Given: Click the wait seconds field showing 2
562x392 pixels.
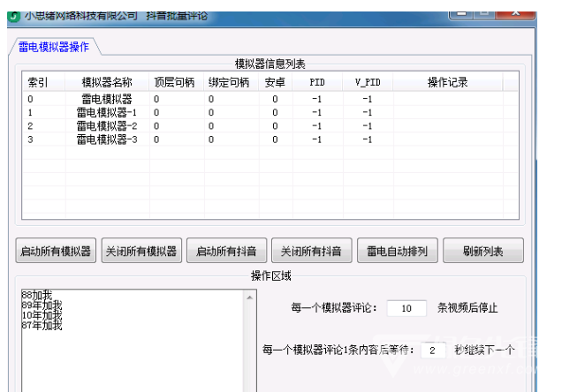Looking at the screenshot, I should tap(433, 351).
